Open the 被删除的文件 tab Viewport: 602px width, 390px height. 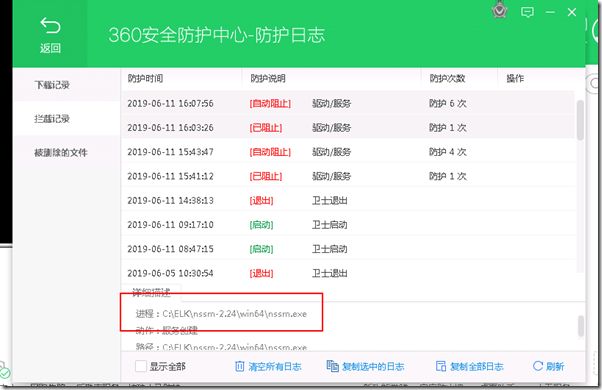66,152
